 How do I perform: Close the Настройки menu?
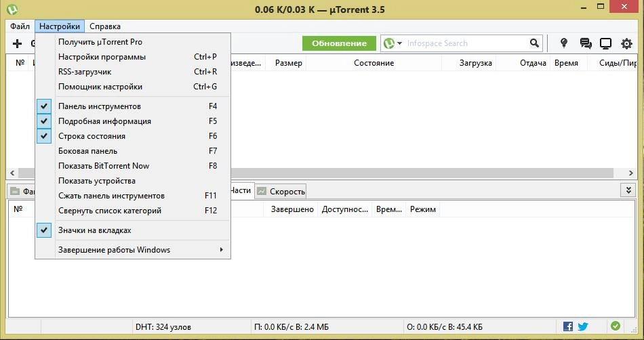point(60,26)
